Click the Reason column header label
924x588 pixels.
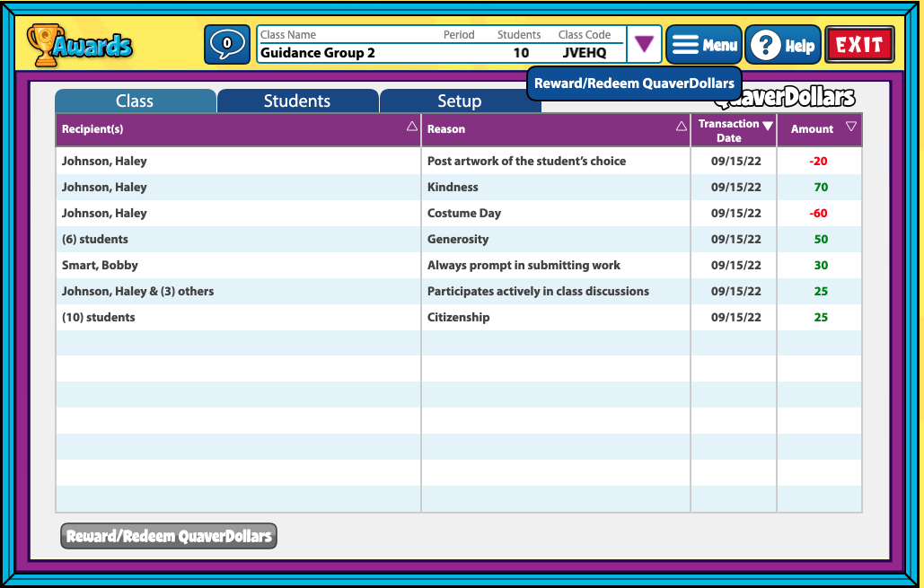click(446, 129)
